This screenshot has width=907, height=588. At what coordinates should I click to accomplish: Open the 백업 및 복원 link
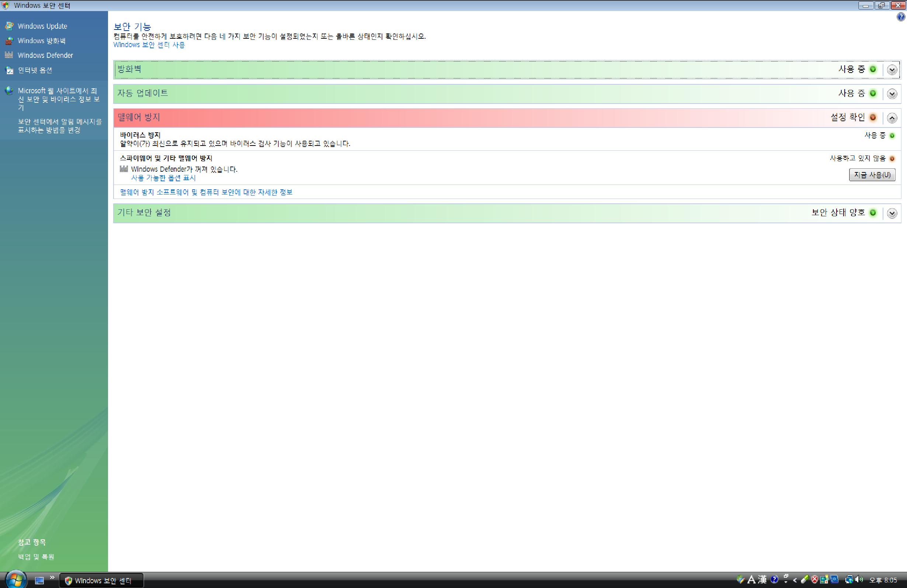[x=36, y=557]
